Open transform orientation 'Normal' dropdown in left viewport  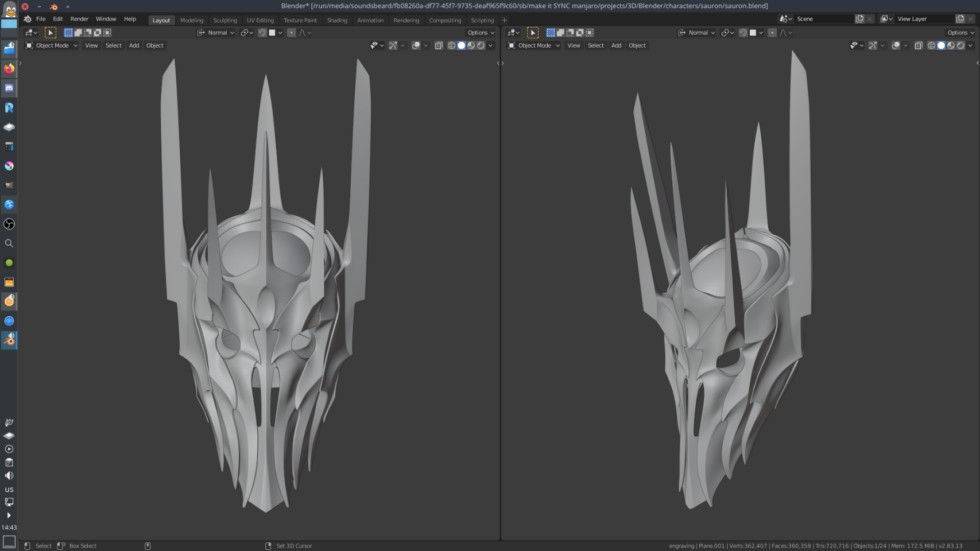coord(216,33)
